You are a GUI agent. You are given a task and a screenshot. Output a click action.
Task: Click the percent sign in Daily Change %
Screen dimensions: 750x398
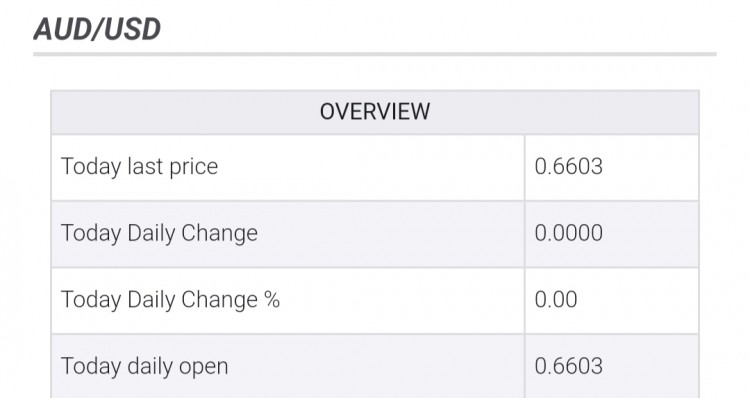coord(272,299)
